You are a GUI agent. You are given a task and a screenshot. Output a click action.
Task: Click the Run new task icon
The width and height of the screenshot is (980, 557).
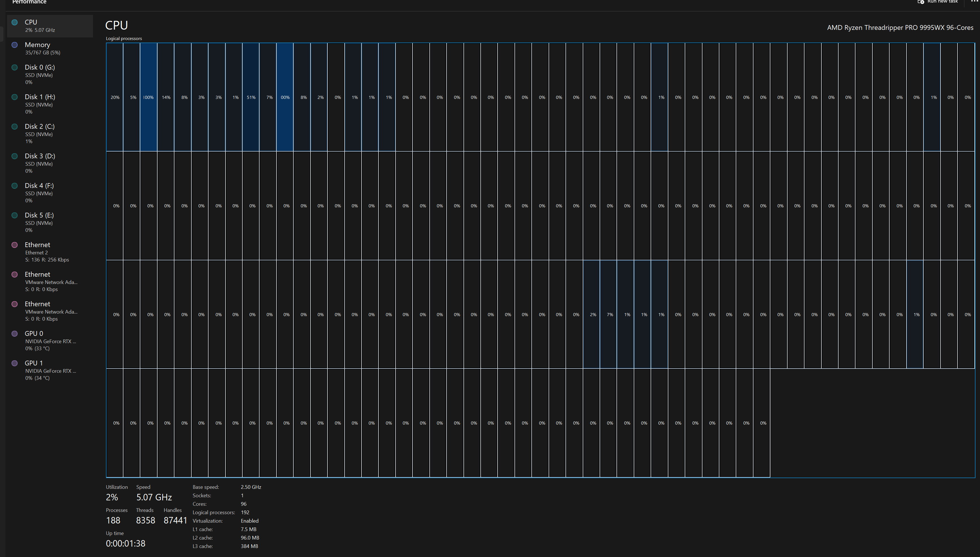pyautogui.click(x=921, y=2)
